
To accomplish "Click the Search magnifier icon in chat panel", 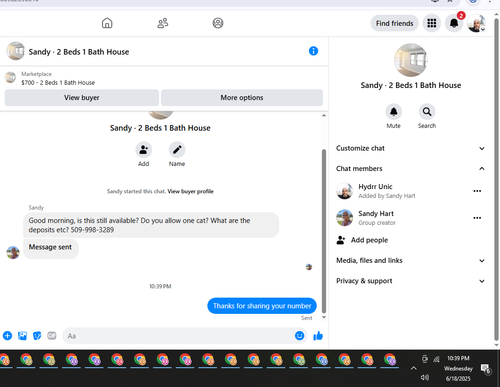I will (427, 112).
